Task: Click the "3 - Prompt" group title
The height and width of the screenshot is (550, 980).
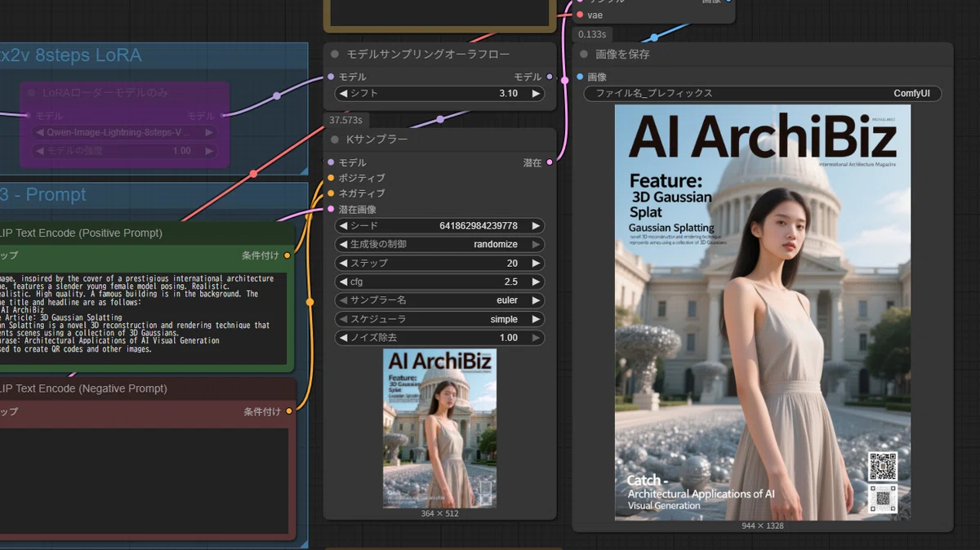Action: tap(43, 195)
